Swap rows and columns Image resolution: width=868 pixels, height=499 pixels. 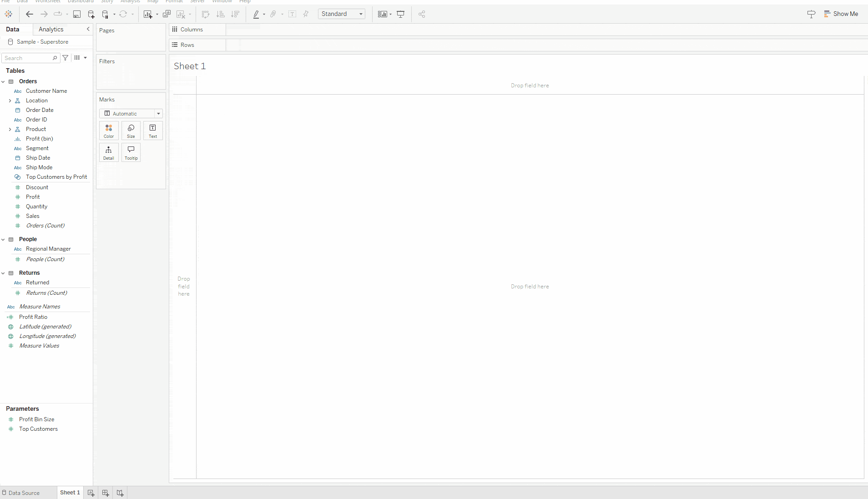coord(206,14)
